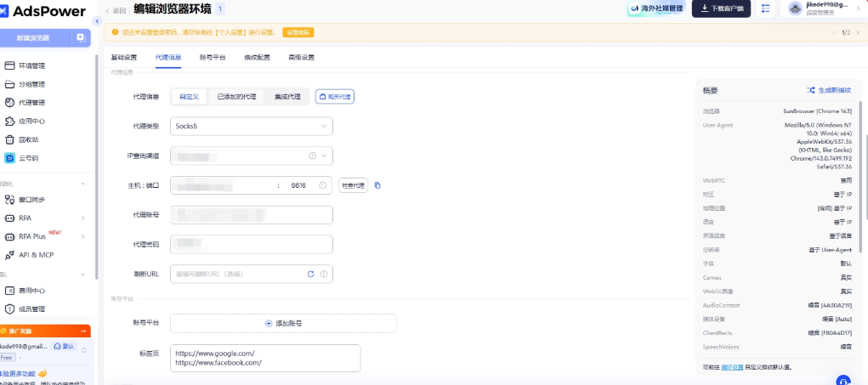Click the 购买代理 button
This screenshot has height=385, width=868.
click(335, 97)
